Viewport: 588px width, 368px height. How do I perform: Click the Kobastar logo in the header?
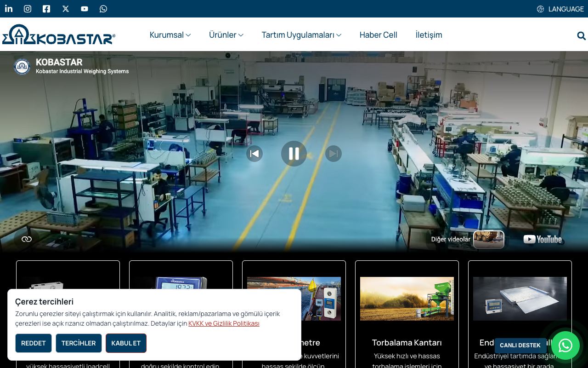pos(59,34)
